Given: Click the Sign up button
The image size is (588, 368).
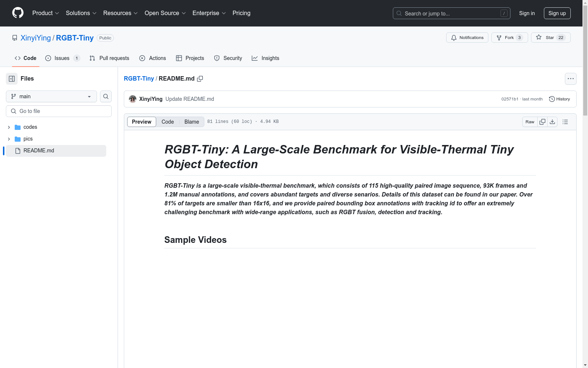Looking at the screenshot, I should [557, 13].
